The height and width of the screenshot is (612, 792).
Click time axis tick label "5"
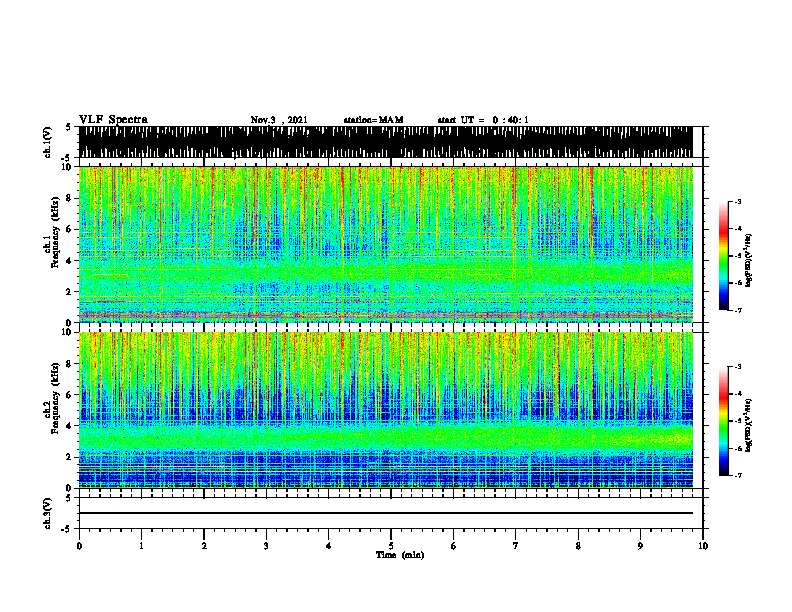tap(391, 546)
